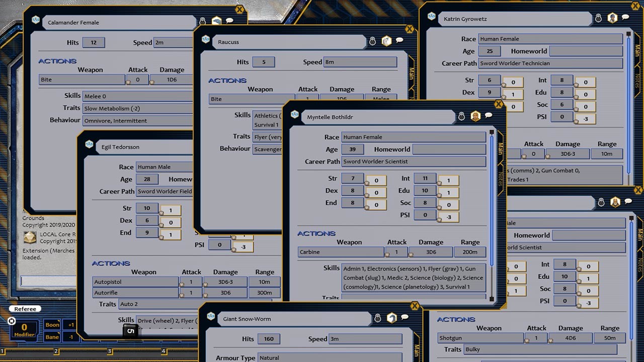Click the character portrait icon on Katrin's title bar

[x=612, y=18]
